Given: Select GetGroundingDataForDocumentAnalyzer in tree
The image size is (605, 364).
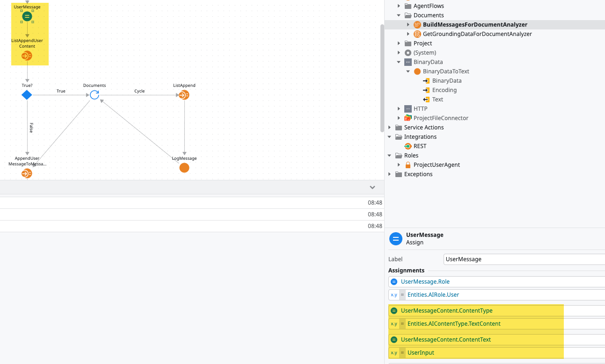Looking at the screenshot, I should (477, 34).
